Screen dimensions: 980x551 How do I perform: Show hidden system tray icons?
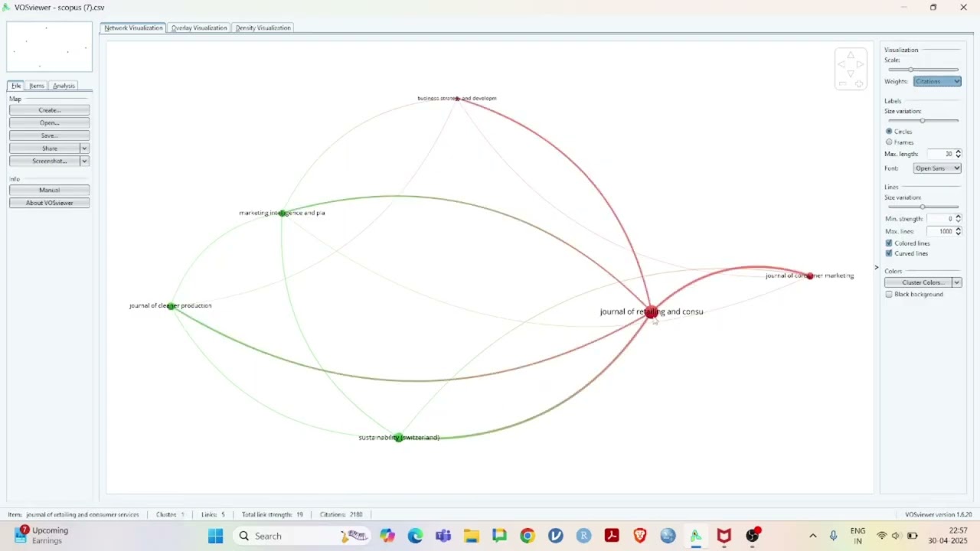(x=813, y=536)
